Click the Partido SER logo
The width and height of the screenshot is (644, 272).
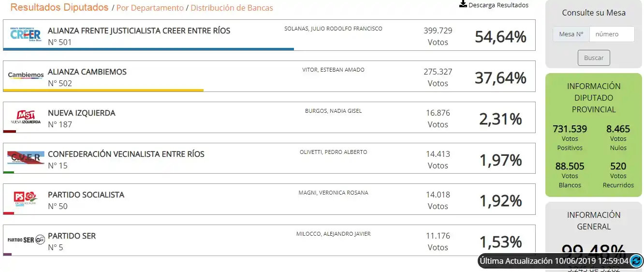[x=26, y=240]
